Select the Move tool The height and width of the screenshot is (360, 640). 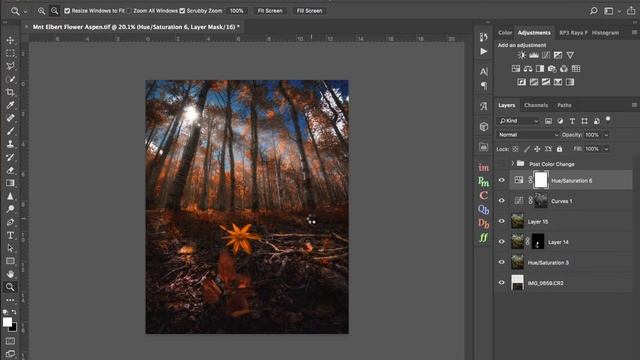tap(10, 40)
